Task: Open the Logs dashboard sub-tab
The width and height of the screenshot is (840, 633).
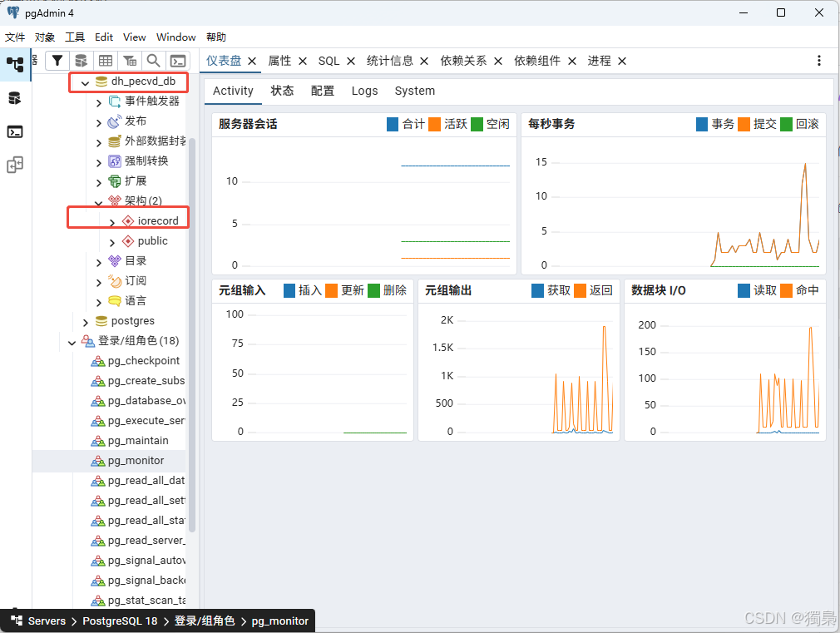Action: point(365,91)
